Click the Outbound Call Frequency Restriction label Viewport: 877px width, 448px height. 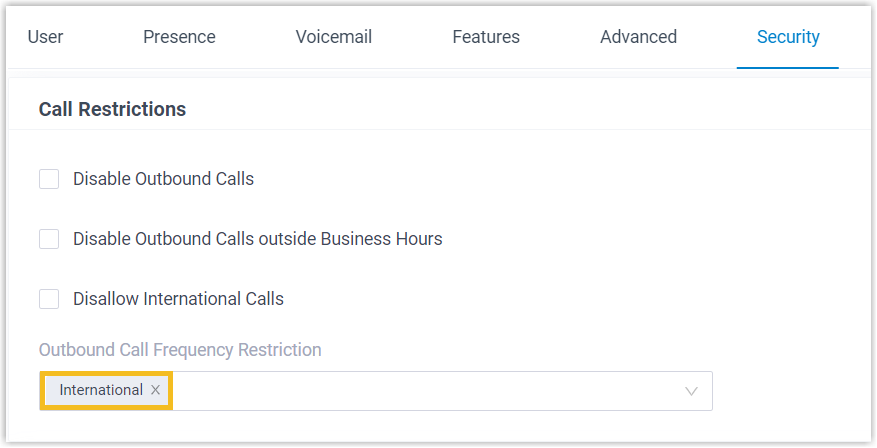tap(180, 350)
